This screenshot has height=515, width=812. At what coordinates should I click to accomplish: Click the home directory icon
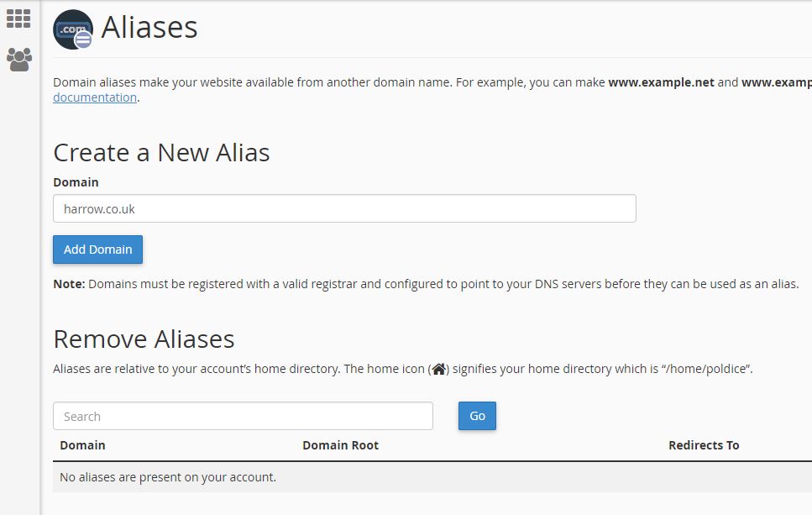[x=438, y=369]
